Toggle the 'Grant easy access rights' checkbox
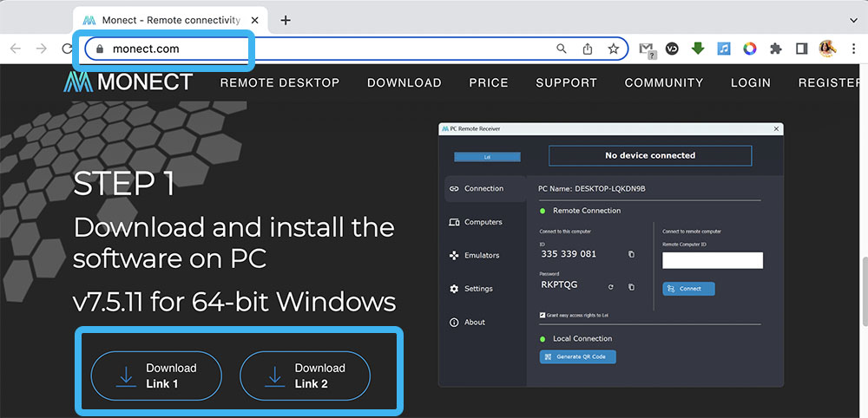Image resolution: width=868 pixels, height=418 pixels. pyautogui.click(x=542, y=316)
